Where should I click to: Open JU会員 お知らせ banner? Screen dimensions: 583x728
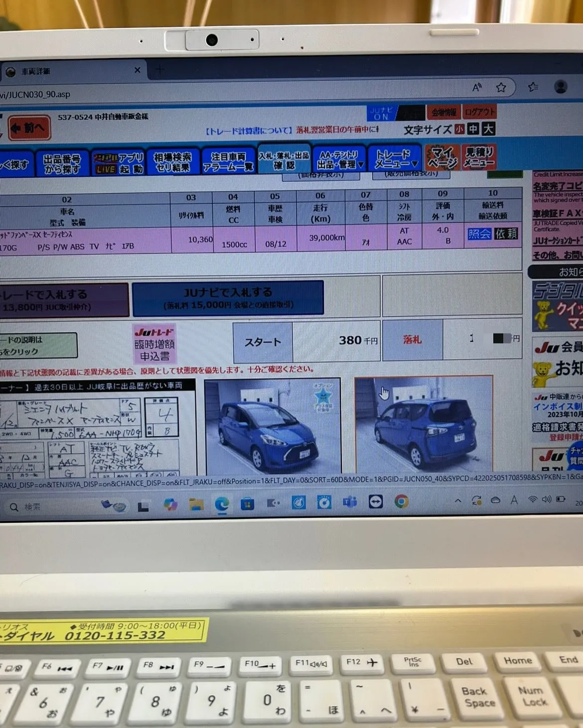tap(557, 363)
